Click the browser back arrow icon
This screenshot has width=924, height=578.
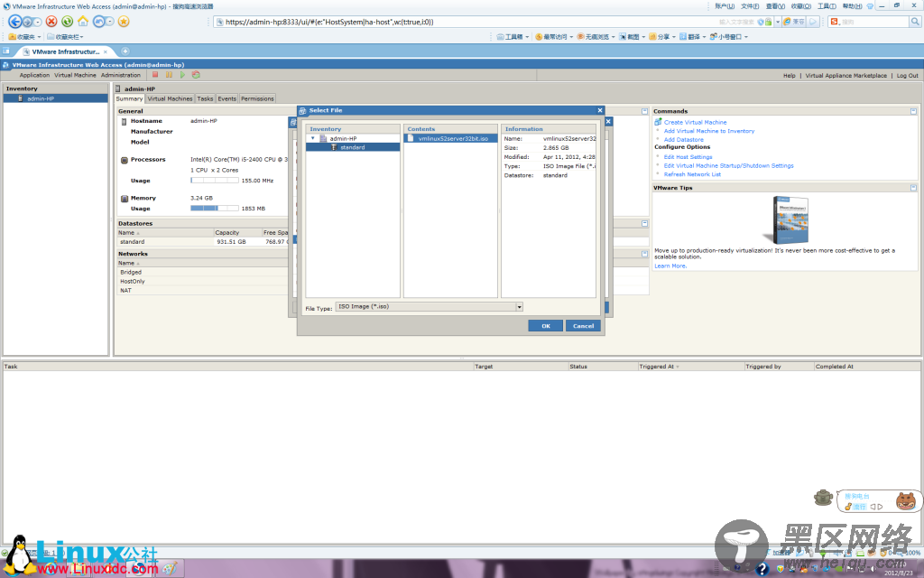15,21
